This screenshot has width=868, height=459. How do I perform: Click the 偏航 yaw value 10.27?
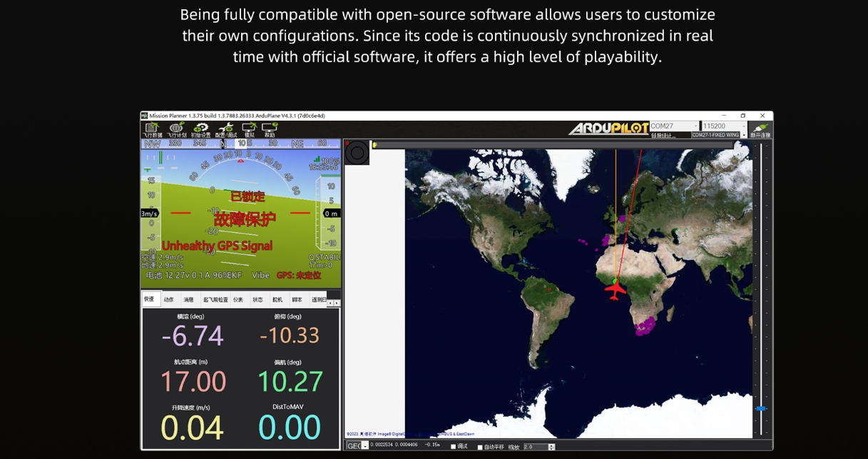point(290,381)
